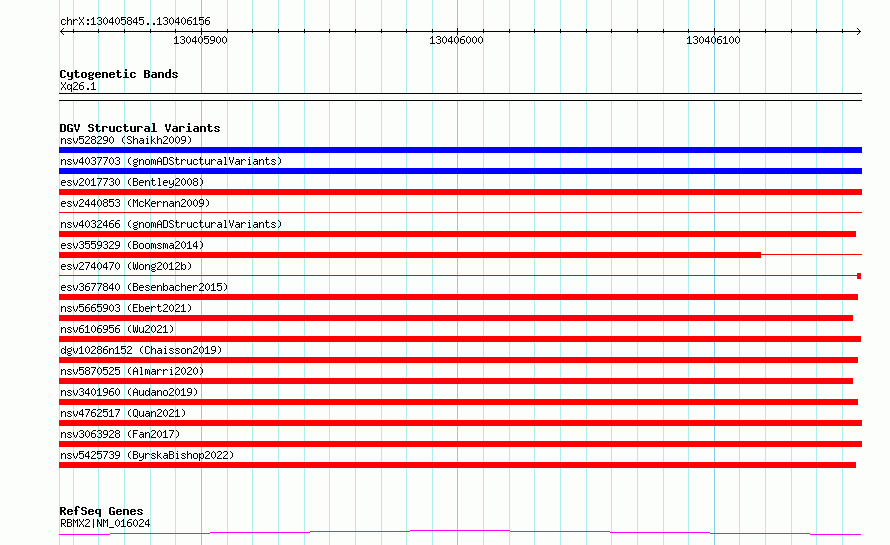890x545 pixels.
Task: Click thin red line of esv2440853
Action: [460, 213]
